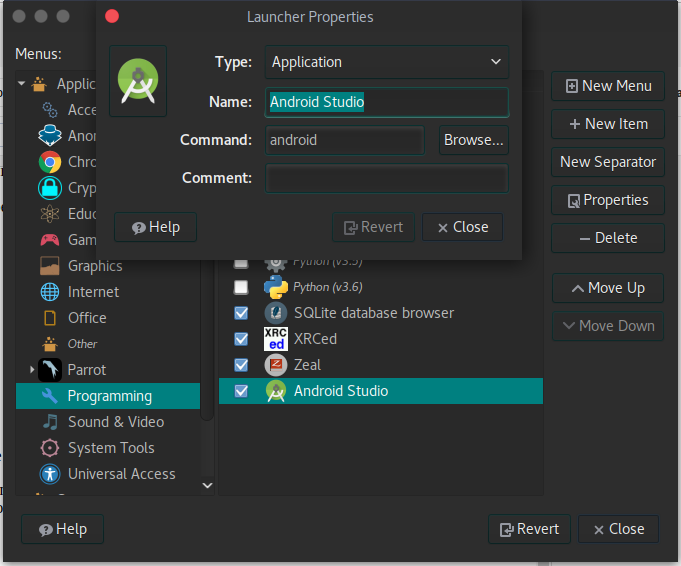Viewport: 681px width, 566px height.
Task: Click the Games controller icon
Action: point(50,240)
